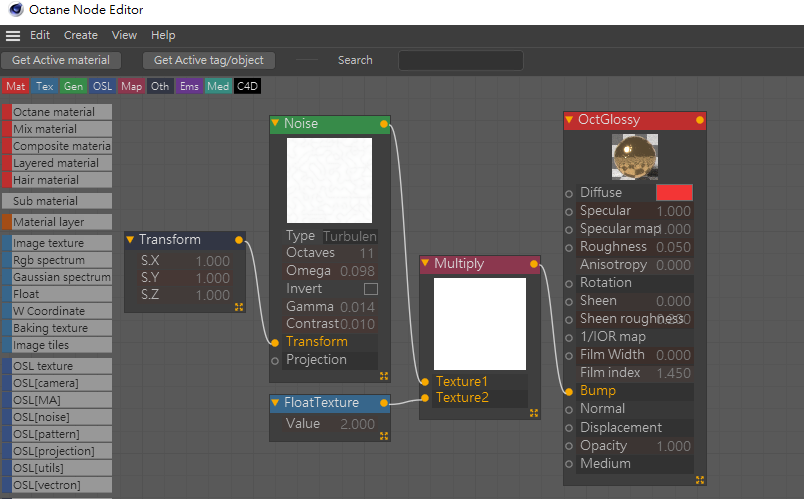Click the Roughness input port on OctGlossy

point(569,248)
